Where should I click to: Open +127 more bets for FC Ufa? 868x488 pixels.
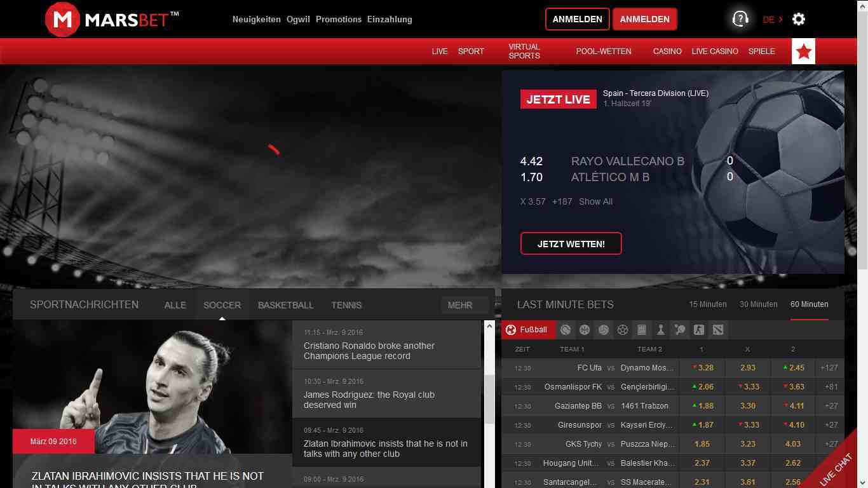coord(829,367)
